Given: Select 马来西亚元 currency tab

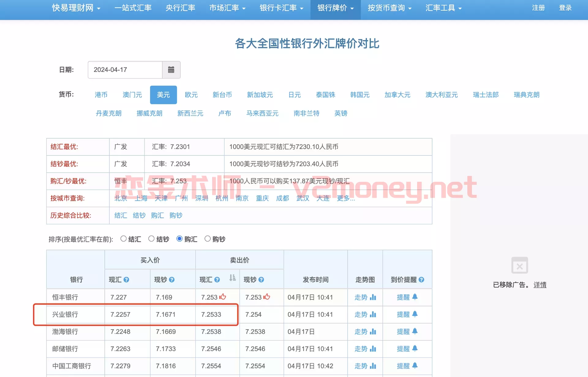Looking at the screenshot, I should (x=262, y=113).
